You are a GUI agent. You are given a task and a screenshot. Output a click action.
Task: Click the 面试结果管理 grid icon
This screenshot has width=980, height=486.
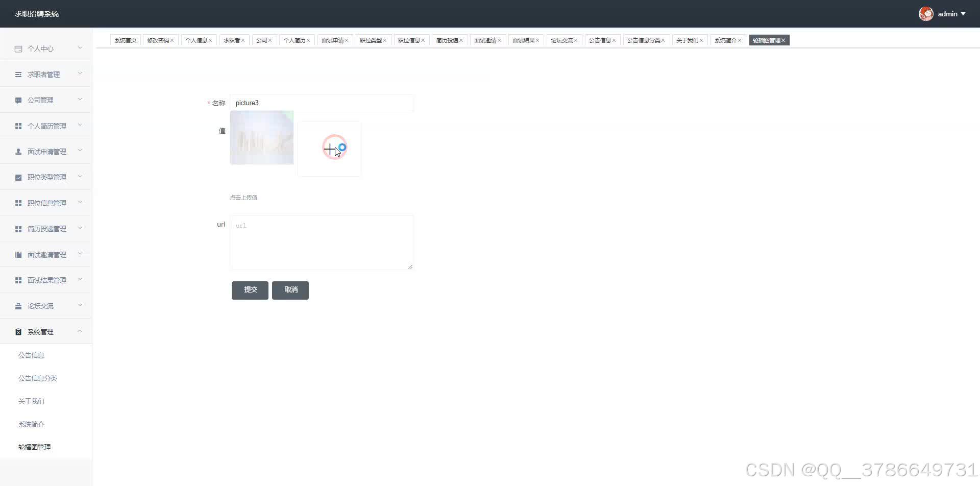click(18, 280)
